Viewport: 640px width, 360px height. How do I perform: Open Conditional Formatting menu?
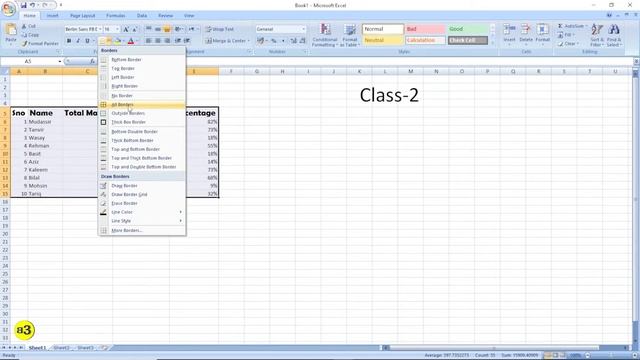[325, 35]
